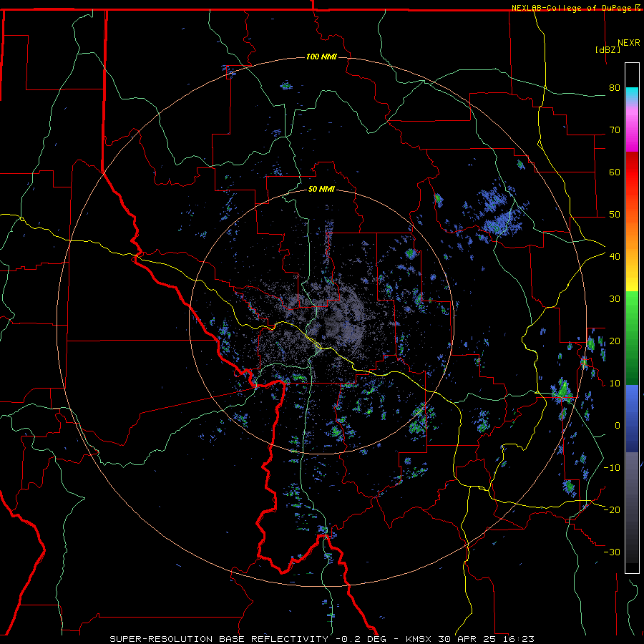644x644 pixels.
Task: Click the 16:23 timestamp in the caption
Action: pyautogui.click(x=520, y=639)
